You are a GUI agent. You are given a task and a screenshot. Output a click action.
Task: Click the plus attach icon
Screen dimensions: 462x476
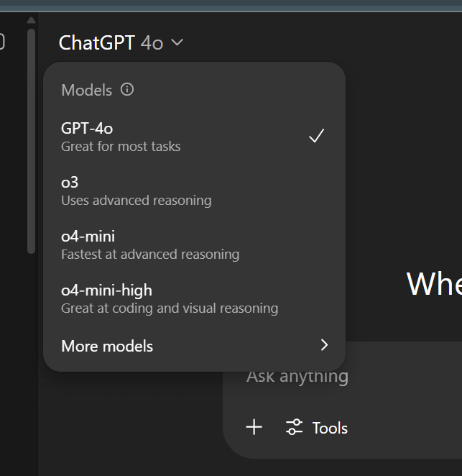(254, 427)
